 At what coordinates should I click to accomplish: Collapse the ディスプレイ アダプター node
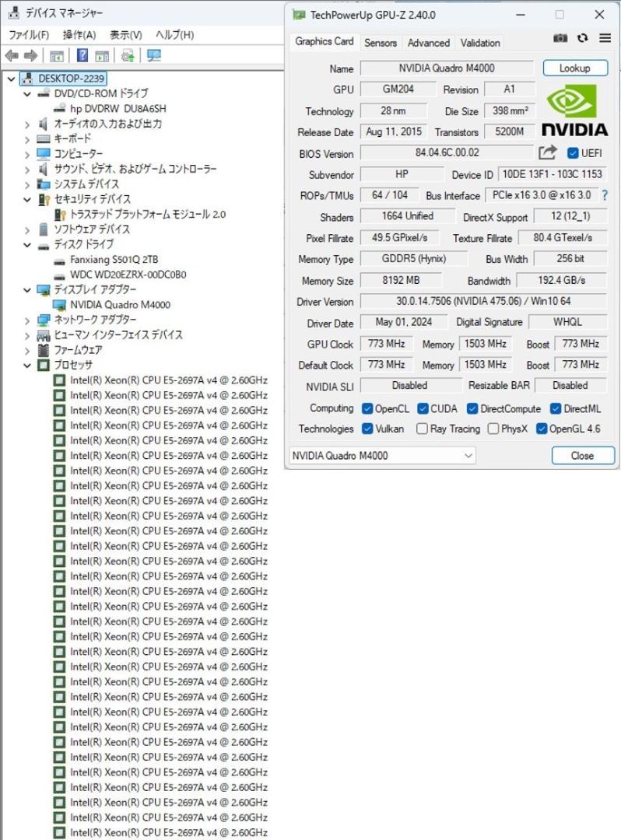27,290
